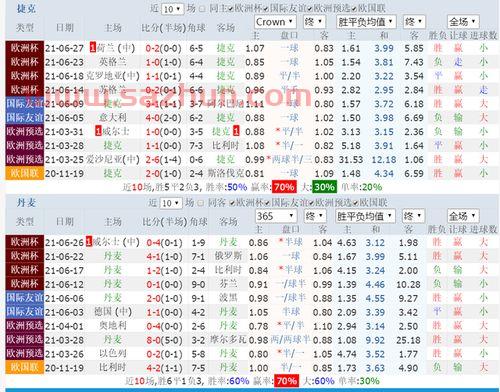Click the 丹麦 team heading
This screenshot has width=500, height=392.
[26, 202]
